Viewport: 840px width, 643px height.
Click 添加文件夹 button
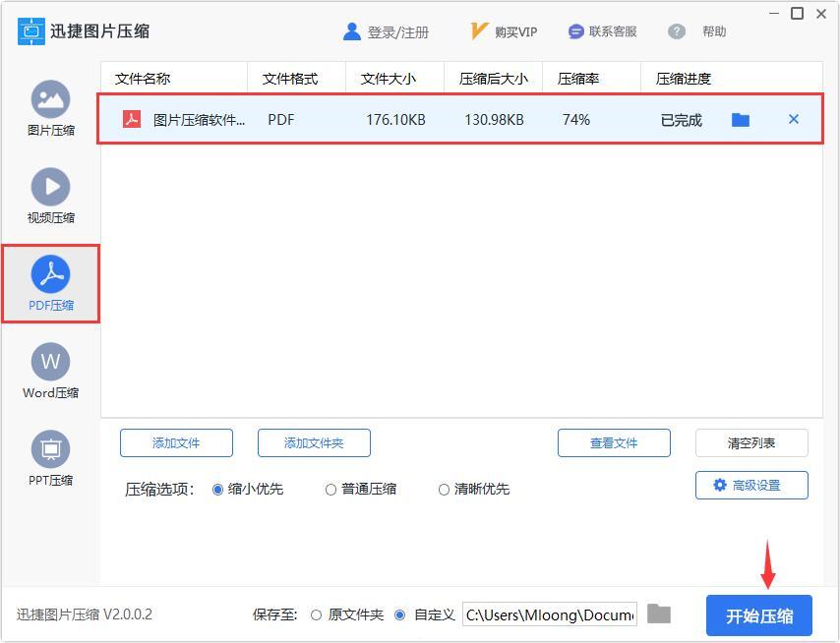(314, 442)
